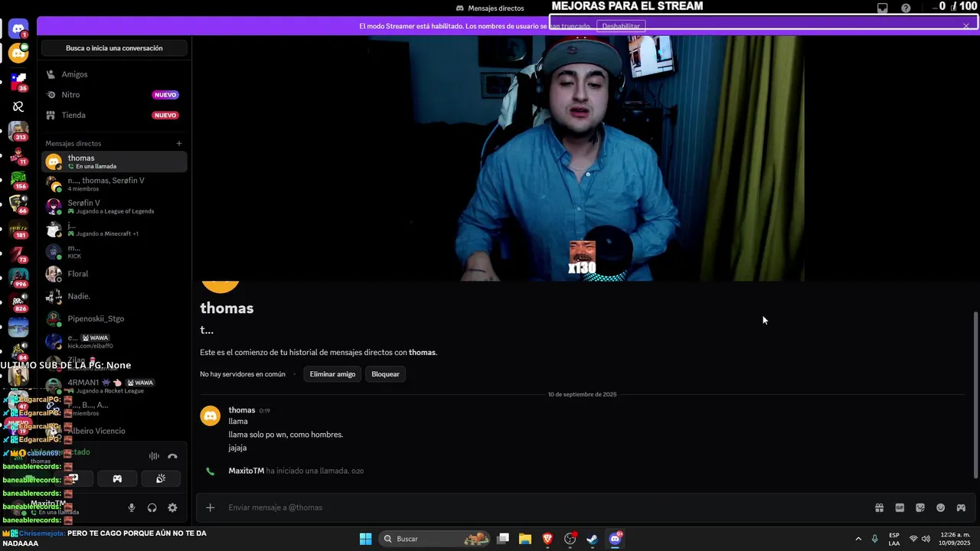Open Discord help question mark icon

[x=906, y=8]
